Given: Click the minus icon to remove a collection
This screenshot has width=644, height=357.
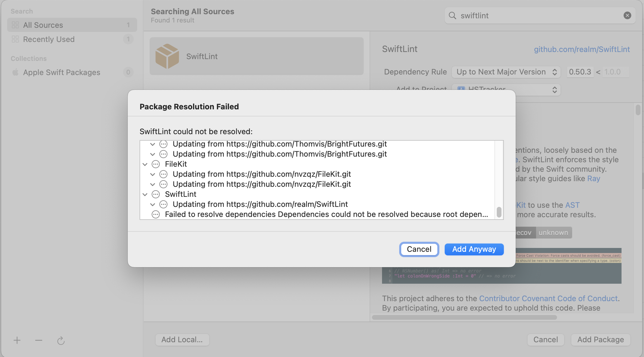Looking at the screenshot, I should pyautogui.click(x=39, y=340).
